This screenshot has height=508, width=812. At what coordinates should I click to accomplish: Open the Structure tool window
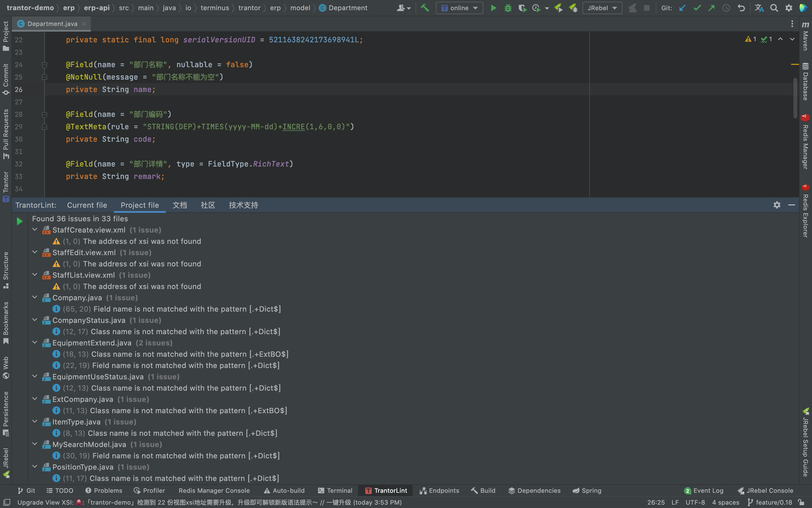click(x=6, y=270)
